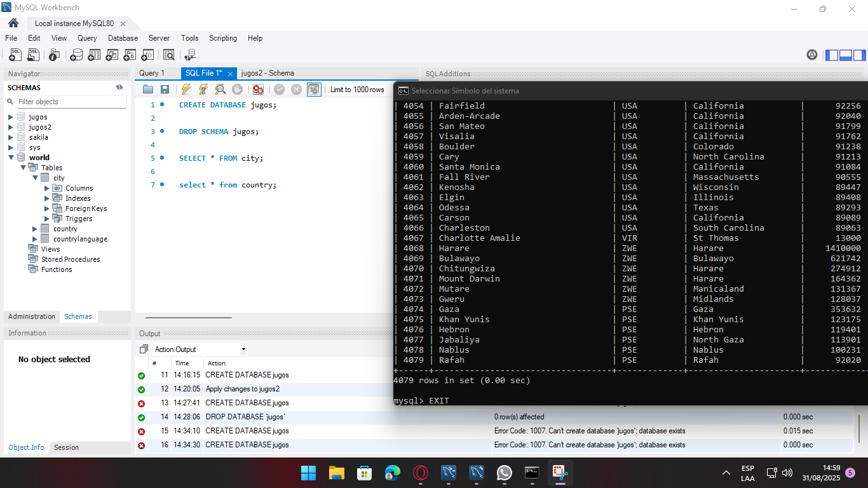The width and height of the screenshot is (868, 488).
Task: Click the DROP DATABASE `jugos` output row
Action: click(x=493, y=417)
